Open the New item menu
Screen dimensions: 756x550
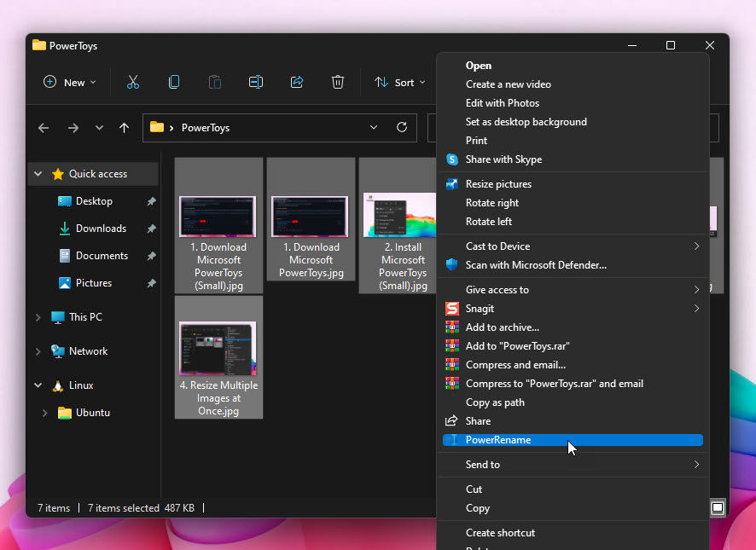coord(70,83)
